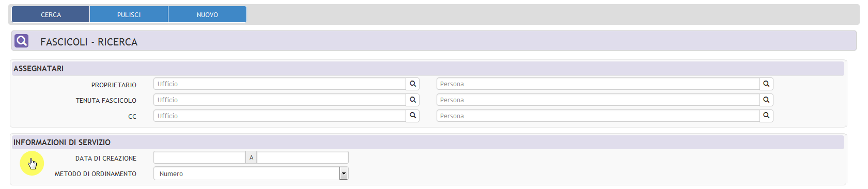Screen dimensions: 868x189
Task: Select the Numero ordering combo box
Action: coord(251,174)
